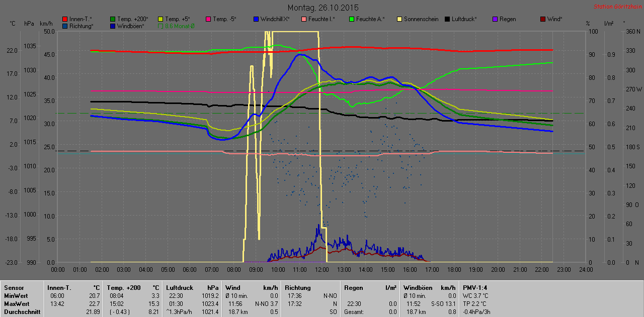Click the salmon Feuchte I. legend square
Viewport: 644px width, 317px height.
(304, 19)
